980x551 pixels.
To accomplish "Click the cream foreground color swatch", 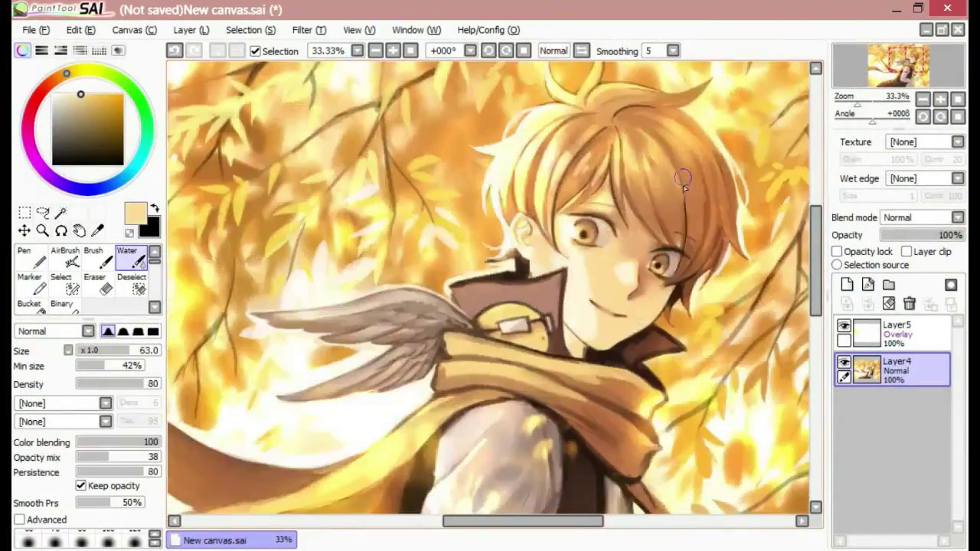I will pyautogui.click(x=136, y=214).
